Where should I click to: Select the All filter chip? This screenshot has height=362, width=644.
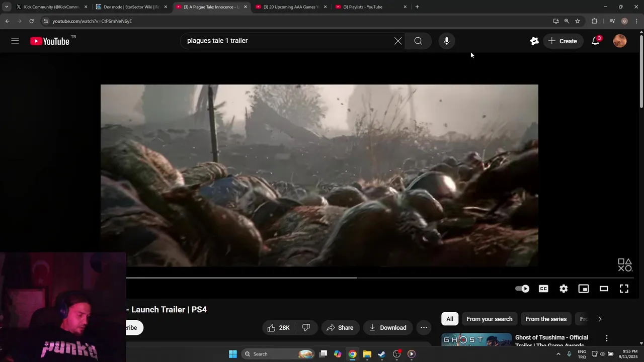point(450,319)
